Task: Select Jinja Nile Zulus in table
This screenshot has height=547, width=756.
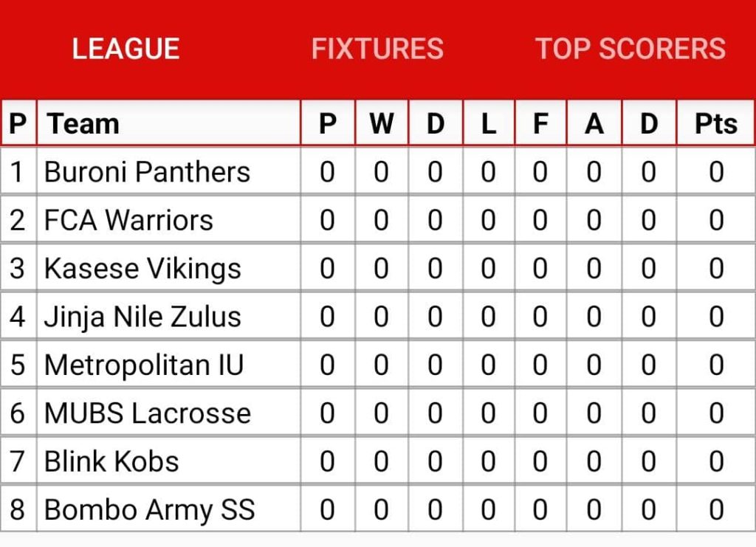Action: pyautogui.click(x=142, y=317)
